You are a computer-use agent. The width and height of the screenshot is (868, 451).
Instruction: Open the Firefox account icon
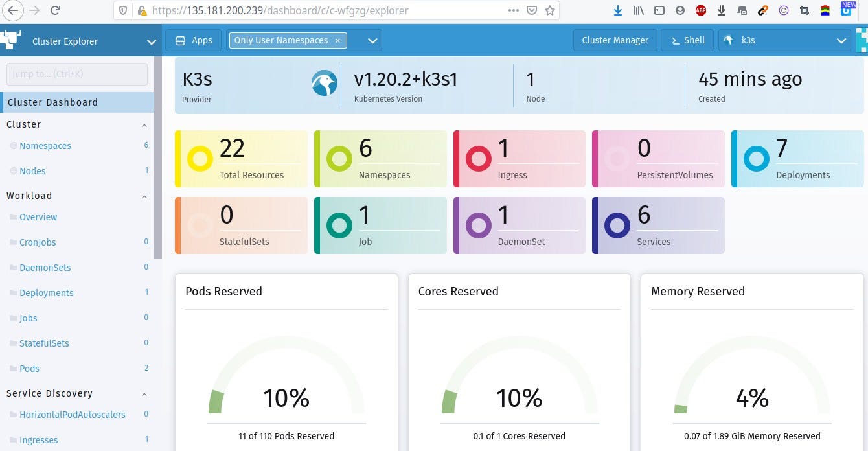tap(680, 10)
